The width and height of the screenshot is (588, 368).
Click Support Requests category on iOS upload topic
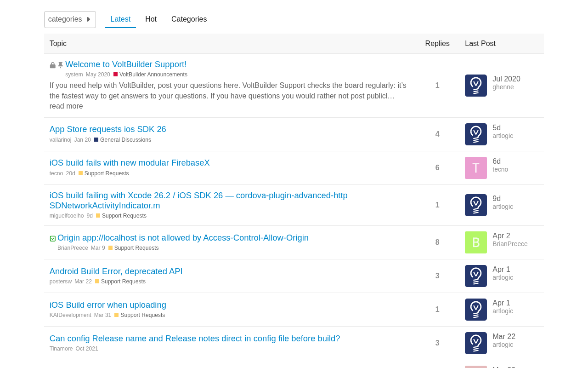pyautogui.click(x=140, y=315)
